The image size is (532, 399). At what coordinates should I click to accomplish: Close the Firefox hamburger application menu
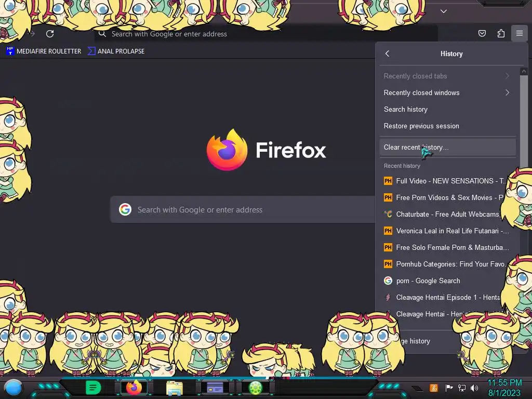pyautogui.click(x=519, y=33)
